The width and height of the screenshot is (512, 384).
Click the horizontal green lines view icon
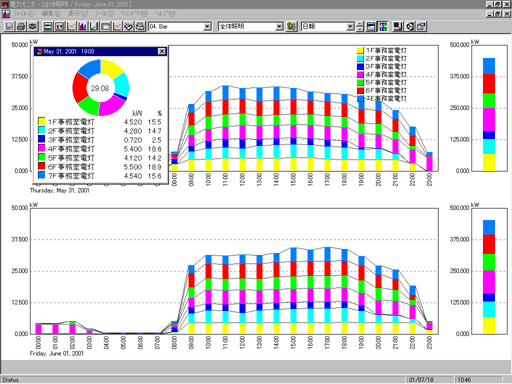(48, 26)
